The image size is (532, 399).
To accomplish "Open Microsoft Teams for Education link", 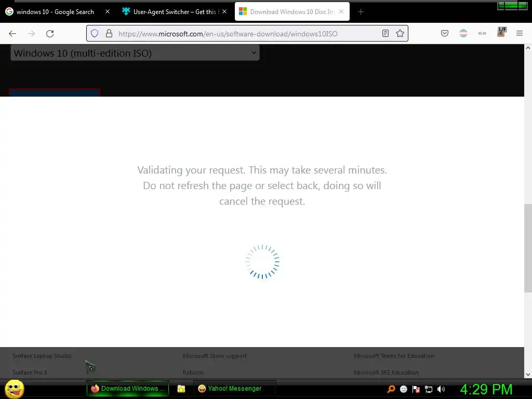I will tap(394, 356).
